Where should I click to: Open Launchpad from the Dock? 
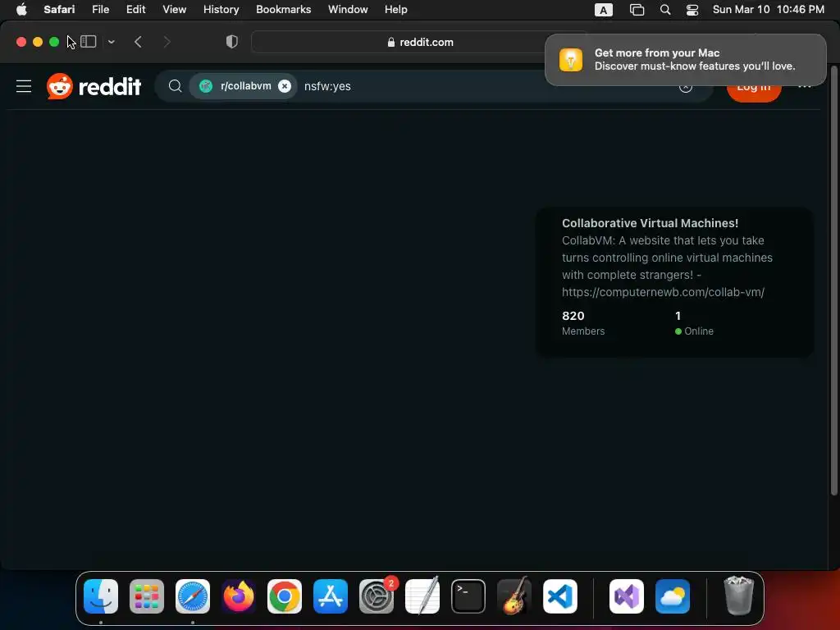(147, 596)
